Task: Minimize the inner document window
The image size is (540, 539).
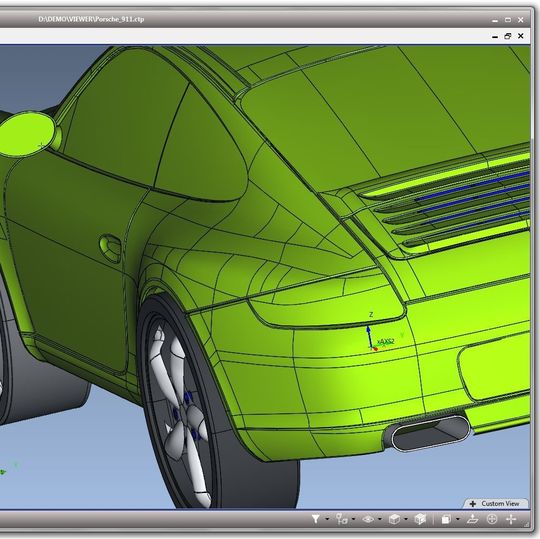Action: 495,36
